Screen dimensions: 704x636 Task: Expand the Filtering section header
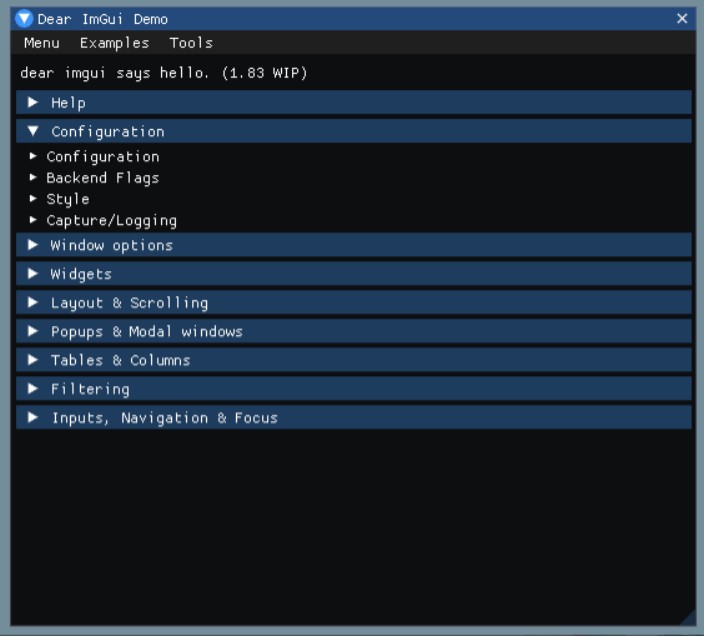click(x=354, y=389)
